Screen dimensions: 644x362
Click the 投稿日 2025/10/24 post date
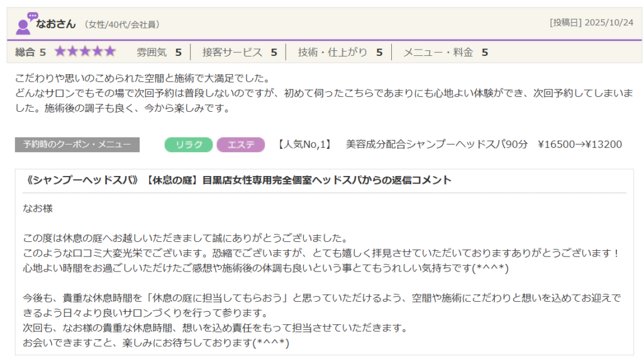tap(591, 23)
